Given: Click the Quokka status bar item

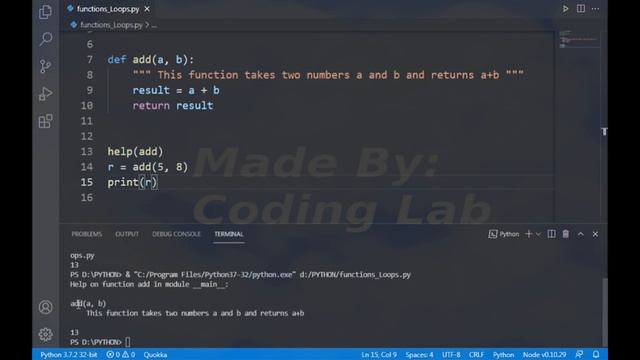Looking at the screenshot, I should (155, 355).
